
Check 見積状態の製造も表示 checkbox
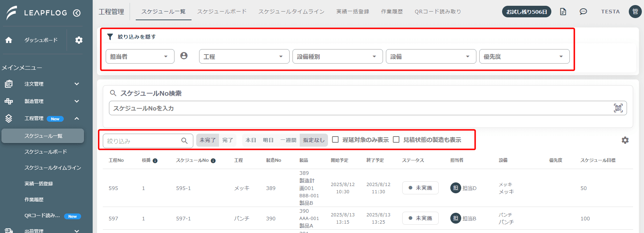click(396, 139)
